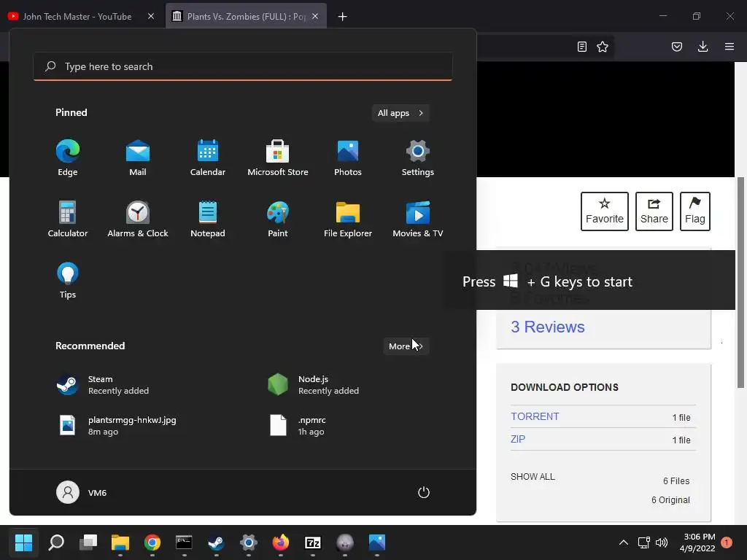Launch Paint

coord(278,219)
